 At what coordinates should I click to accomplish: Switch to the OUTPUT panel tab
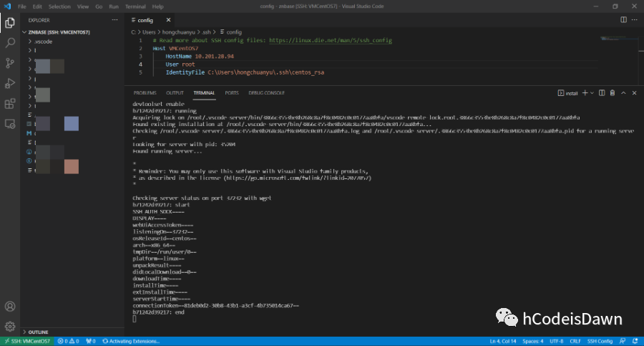point(175,93)
